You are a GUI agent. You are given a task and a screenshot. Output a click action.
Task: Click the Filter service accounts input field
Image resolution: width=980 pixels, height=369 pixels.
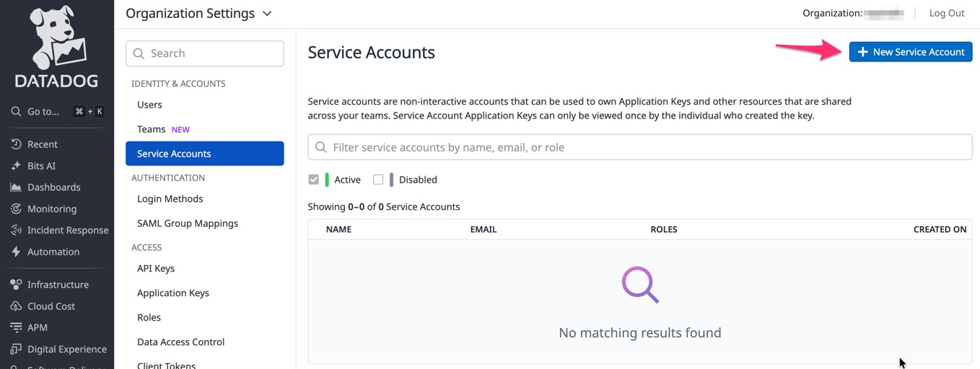click(x=640, y=147)
